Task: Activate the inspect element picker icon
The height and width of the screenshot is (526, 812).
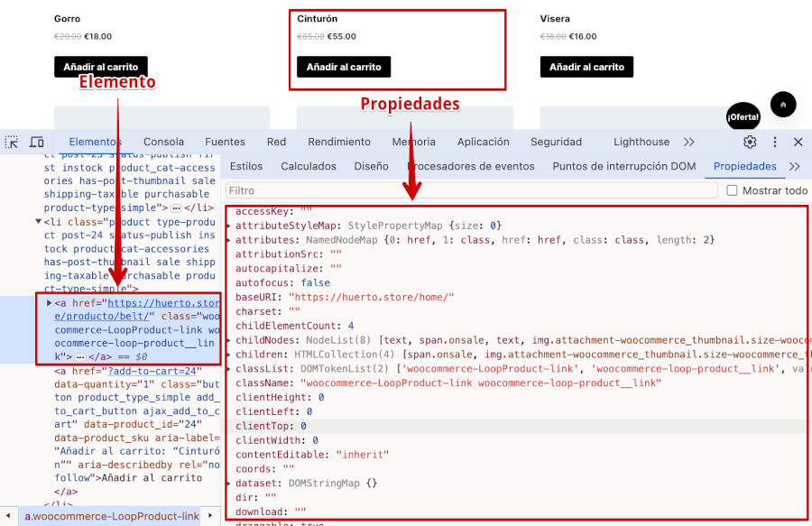Action: (x=12, y=142)
